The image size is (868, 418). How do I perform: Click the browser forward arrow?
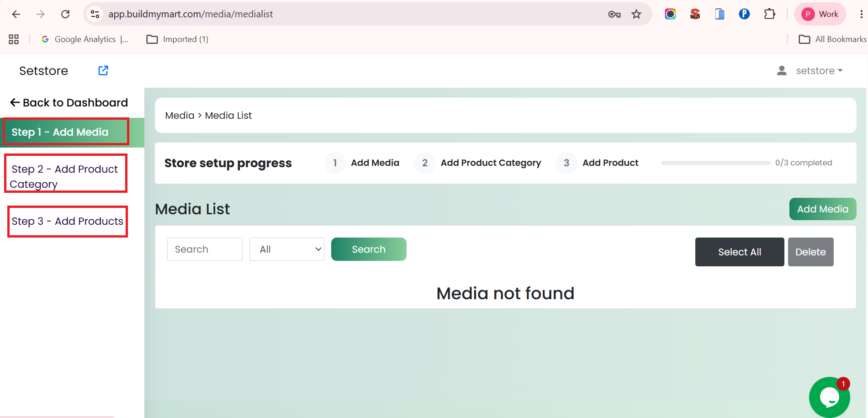pyautogui.click(x=41, y=14)
